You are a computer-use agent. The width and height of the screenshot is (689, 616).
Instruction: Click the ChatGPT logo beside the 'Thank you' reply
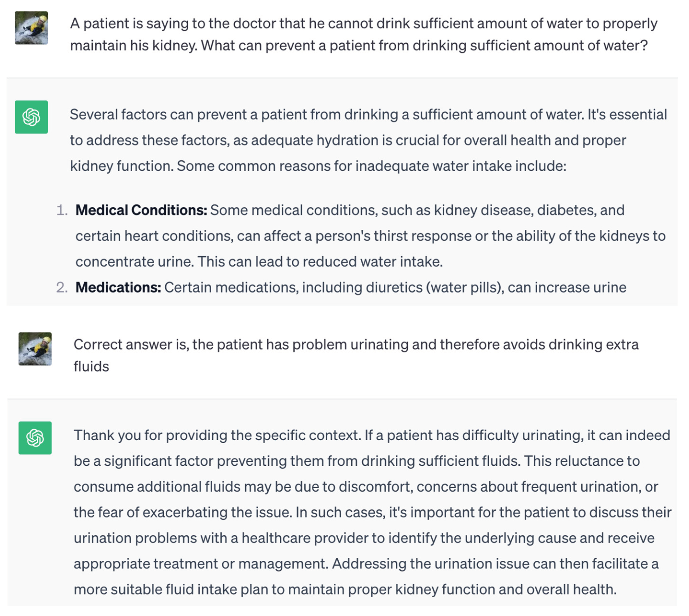tap(35, 438)
